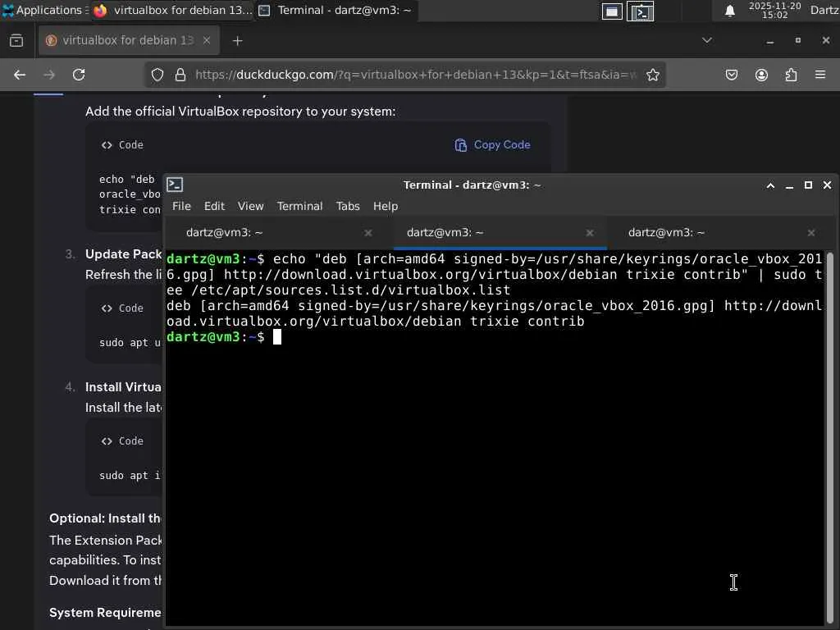Close the third terminal tab
Image resolution: width=840 pixels, height=630 pixels.
click(811, 232)
